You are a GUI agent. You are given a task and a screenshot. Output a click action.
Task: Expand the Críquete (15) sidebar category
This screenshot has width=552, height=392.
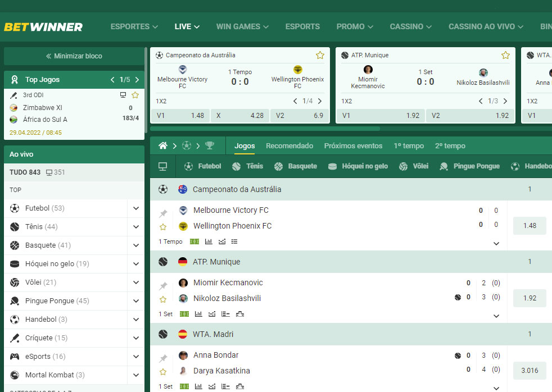pos(136,338)
